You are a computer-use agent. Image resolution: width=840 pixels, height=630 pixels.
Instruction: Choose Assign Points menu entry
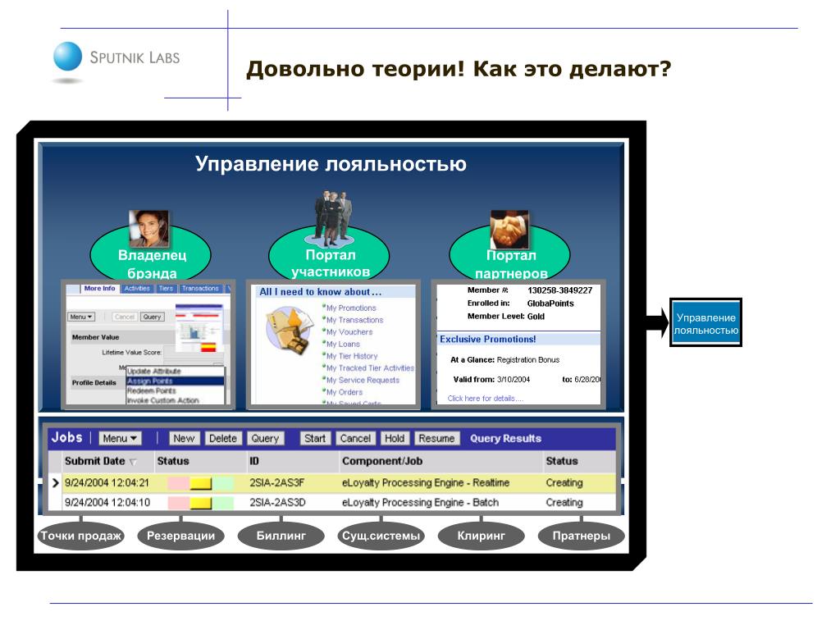(176, 381)
